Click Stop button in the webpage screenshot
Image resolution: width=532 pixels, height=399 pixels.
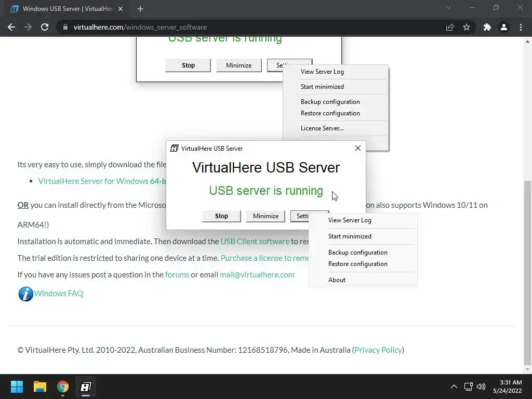[x=188, y=65]
